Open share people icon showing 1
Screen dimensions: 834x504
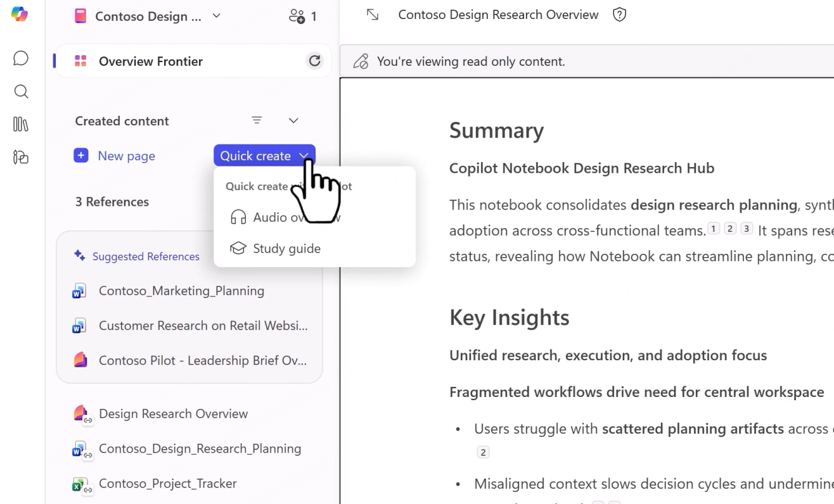(x=302, y=16)
